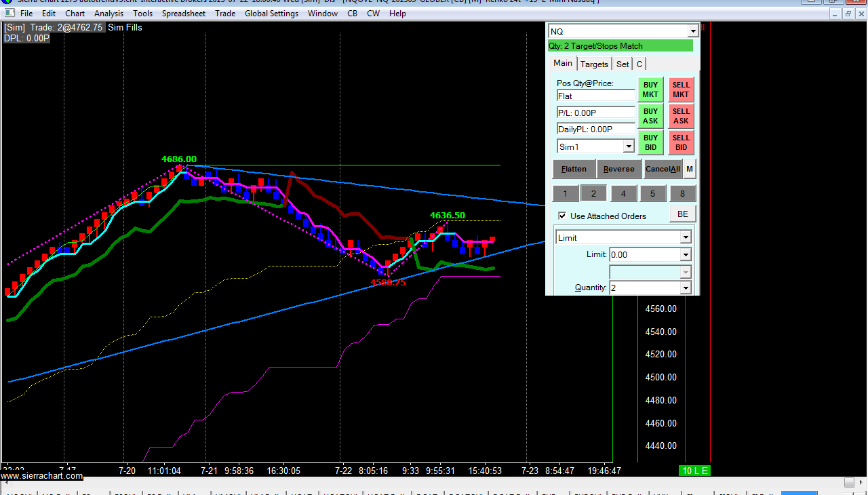Open the CB menu
This screenshot has height=495, width=868.
tap(353, 14)
